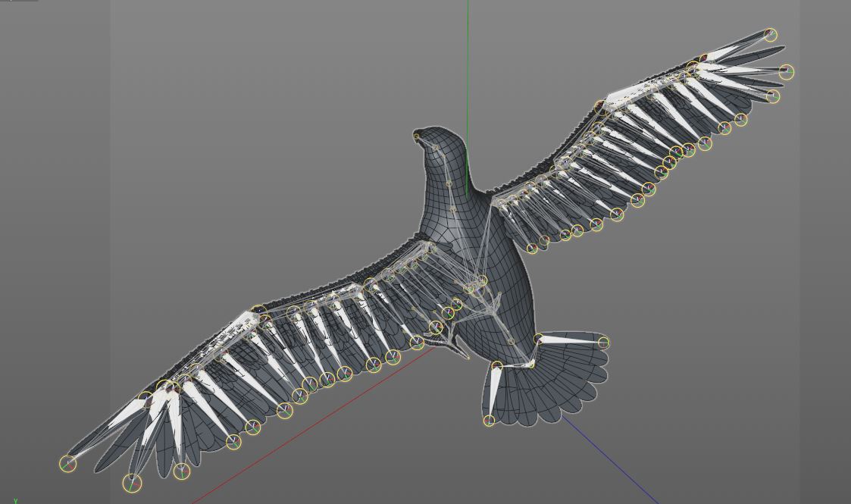Select the controller at the bottom tail feather tip
This screenshot has height=504, width=851.
click(489, 421)
